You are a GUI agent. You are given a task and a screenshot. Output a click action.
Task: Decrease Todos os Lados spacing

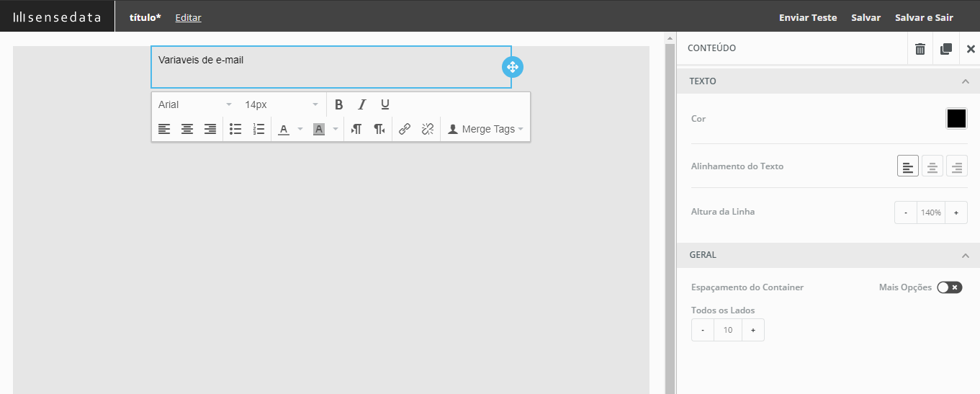[x=703, y=330]
